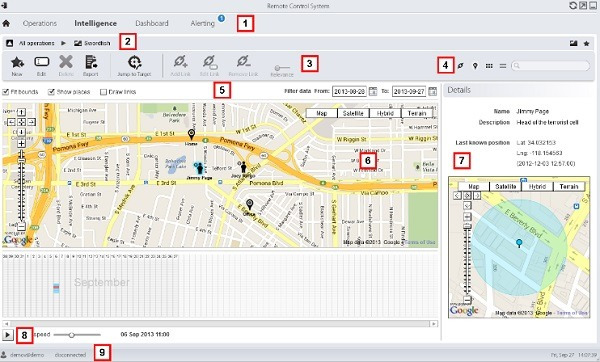Image resolution: width=600 pixels, height=362 pixels.
Task: Click the Add Link tool
Action: (180, 66)
